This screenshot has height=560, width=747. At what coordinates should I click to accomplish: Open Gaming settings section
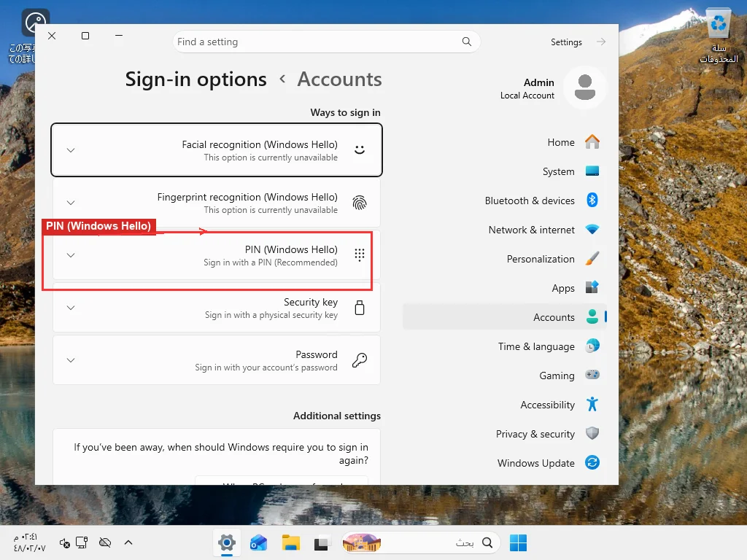(x=505, y=376)
